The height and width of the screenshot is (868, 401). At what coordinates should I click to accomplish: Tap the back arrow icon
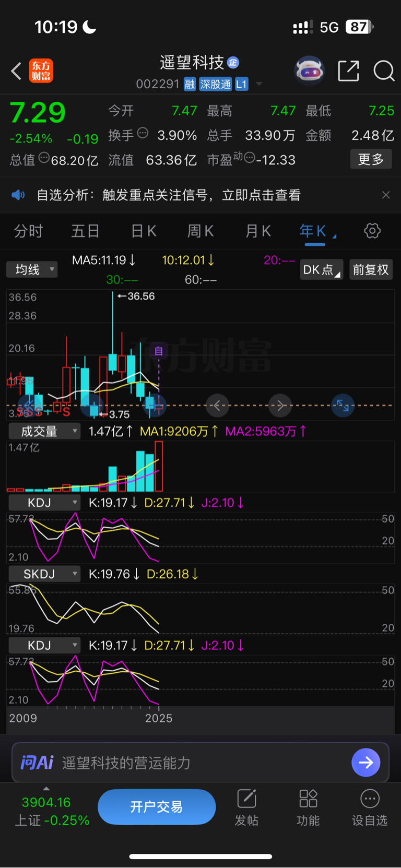point(16,71)
